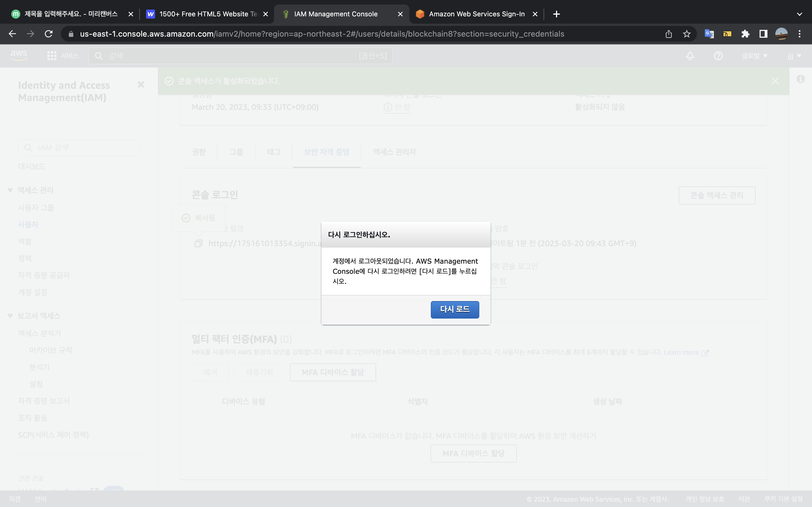
Task: Switch to the 권한 tab
Action: pos(199,152)
